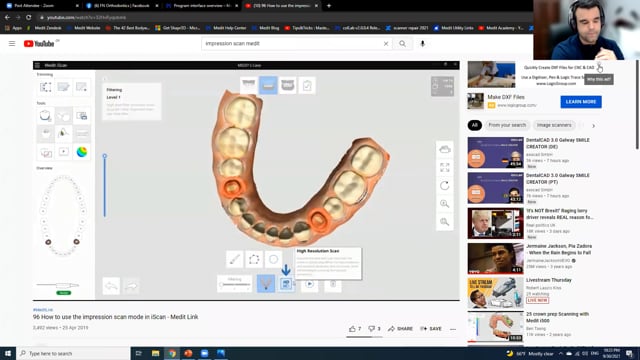Adjust the vertical blue depth slider
640x360 pixels.
[105, 186]
